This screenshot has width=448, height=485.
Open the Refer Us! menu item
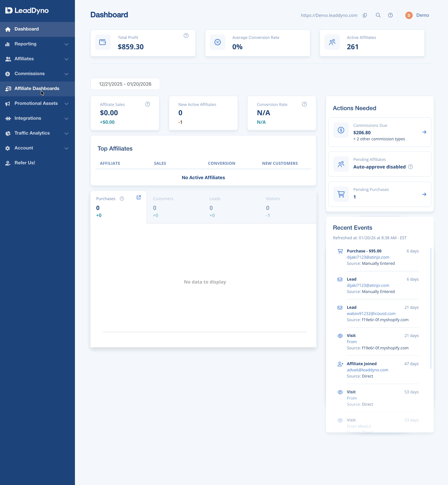(x=37, y=163)
